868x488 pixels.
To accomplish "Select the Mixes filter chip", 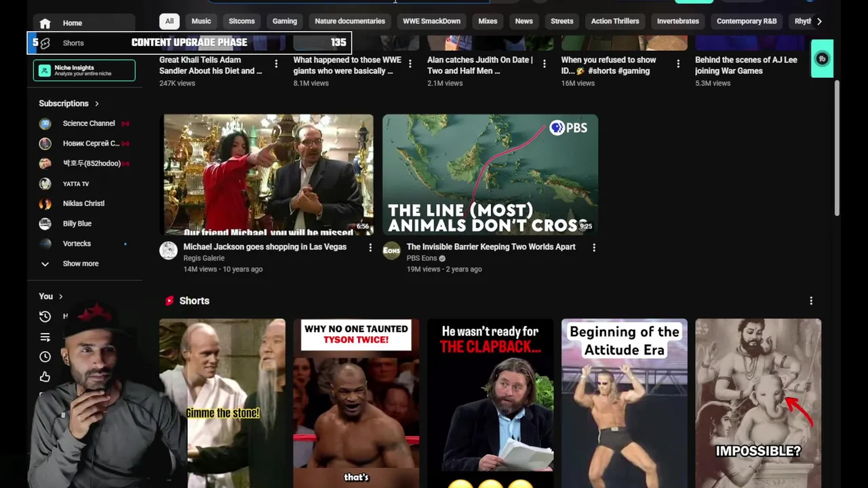I will [x=488, y=21].
